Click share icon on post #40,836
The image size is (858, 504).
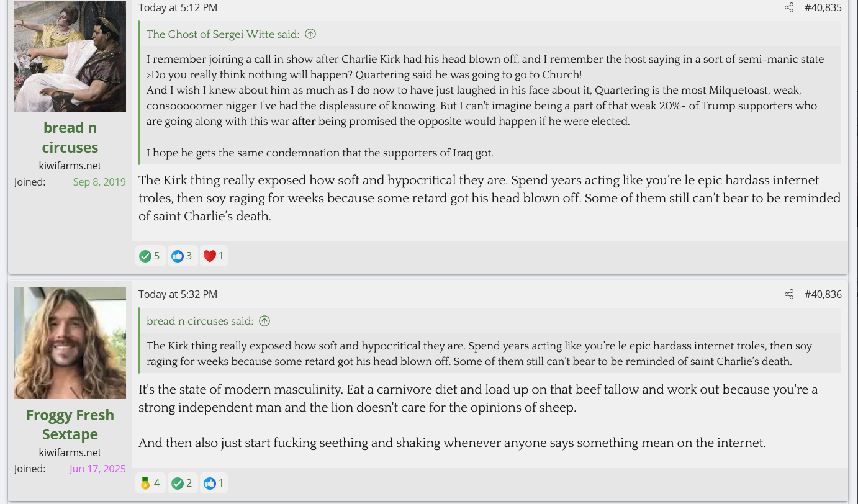789,294
